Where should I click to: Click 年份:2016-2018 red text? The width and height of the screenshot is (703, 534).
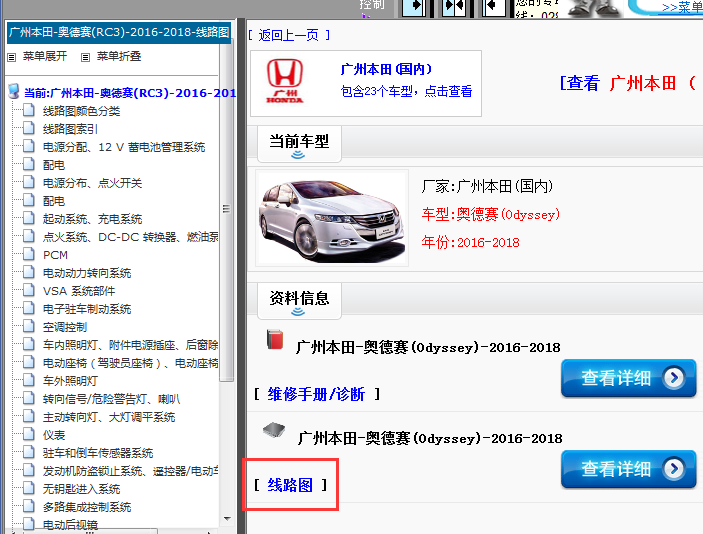click(470, 243)
